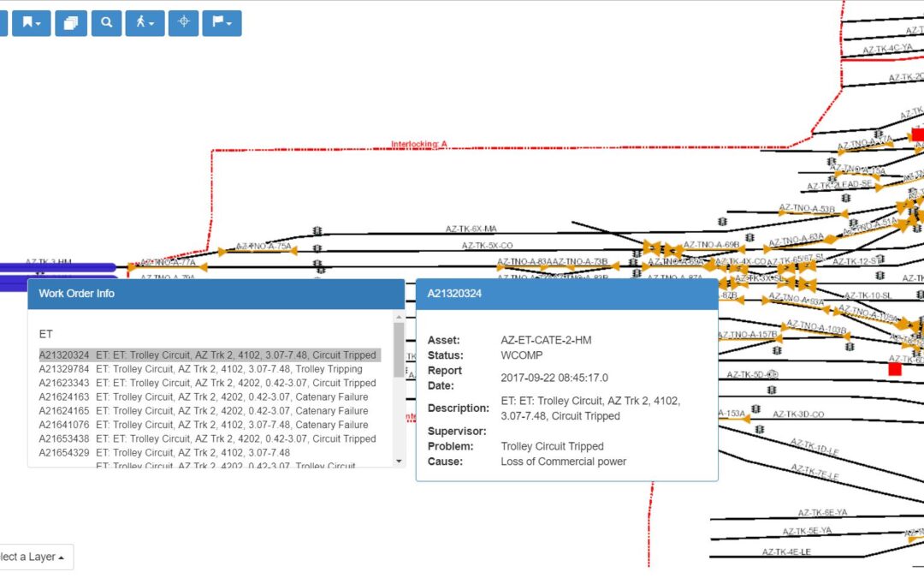Click the stacked layers toolbar icon
This screenshot has height=578, width=924.
[x=71, y=23]
